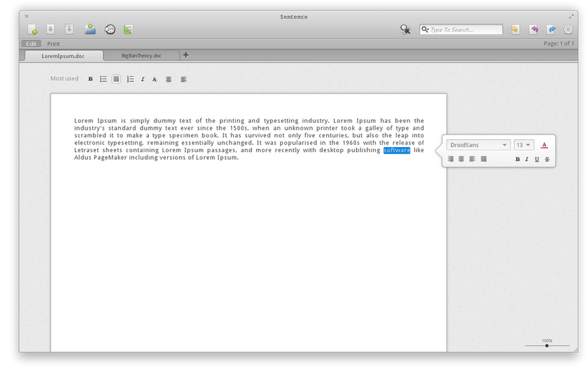588x367 pixels.
Task: Close the Sentence window
Action: point(27,16)
